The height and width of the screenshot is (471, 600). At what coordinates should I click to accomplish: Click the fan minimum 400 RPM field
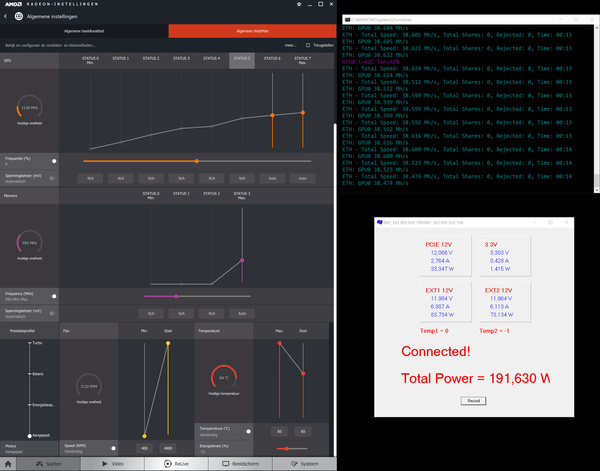pyautogui.click(x=144, y=448)
